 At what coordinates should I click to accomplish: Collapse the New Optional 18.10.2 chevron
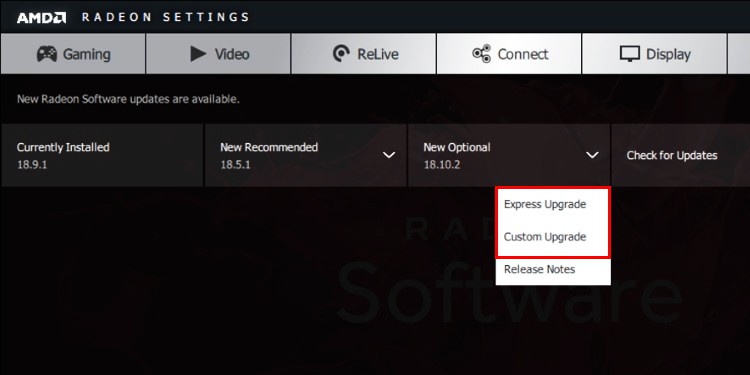(x=592, y=155)
